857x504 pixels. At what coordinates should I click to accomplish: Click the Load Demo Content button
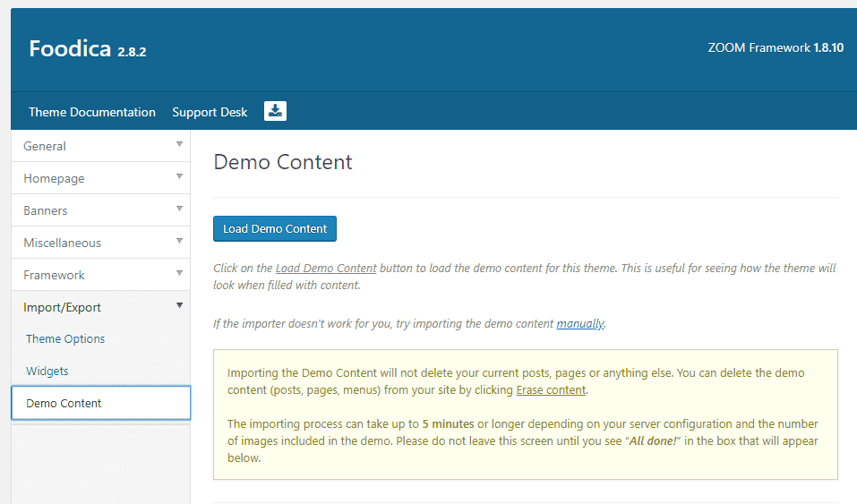point(275,228)
